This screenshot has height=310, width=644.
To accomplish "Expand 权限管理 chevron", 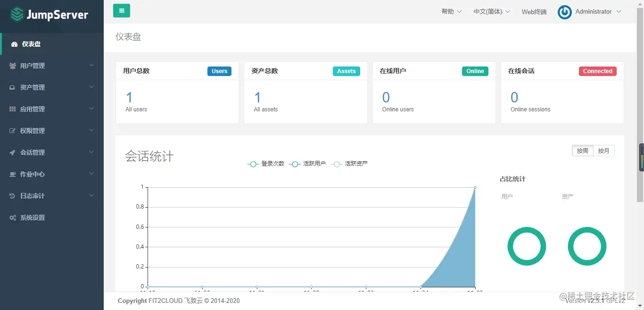I will (91, 130).
